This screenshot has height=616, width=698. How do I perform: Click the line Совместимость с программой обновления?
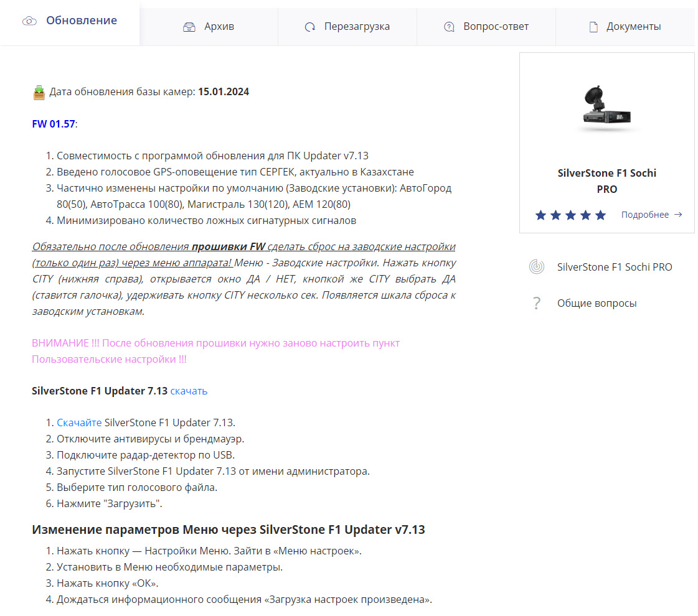[213, 156]
